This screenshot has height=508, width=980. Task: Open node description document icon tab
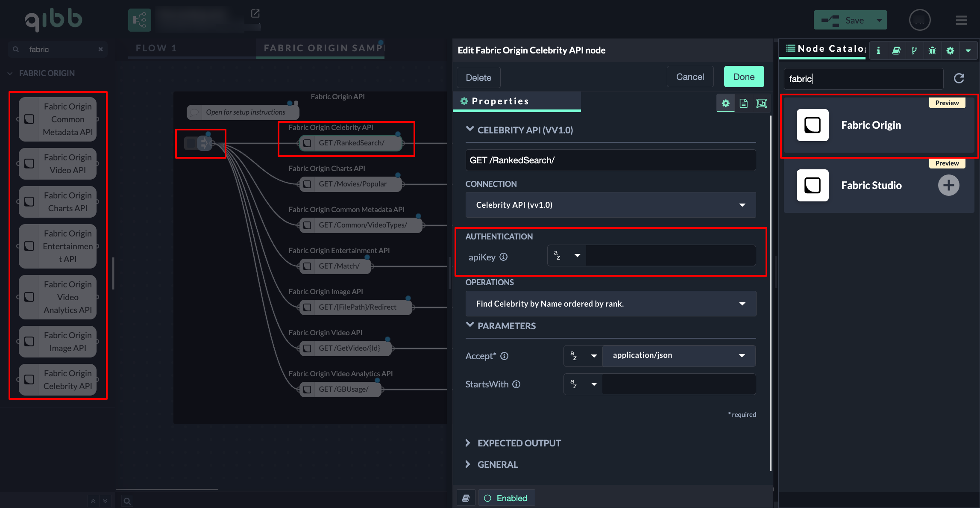(743, 103)
